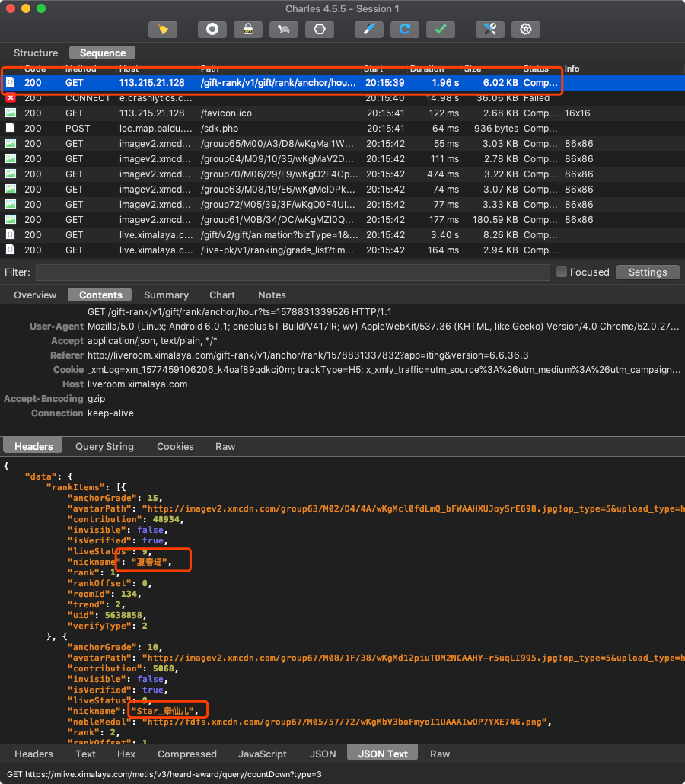Sort by the Code column header

(35, 69)
